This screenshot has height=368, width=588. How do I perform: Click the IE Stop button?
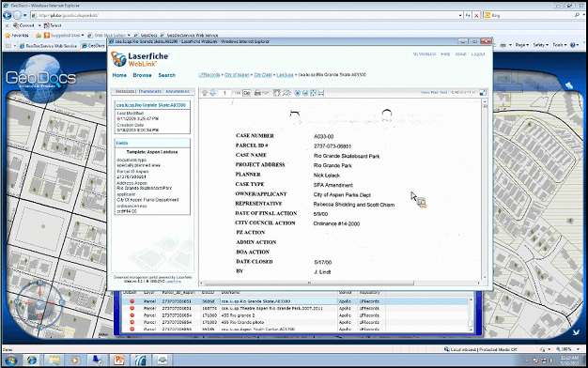click(x=476, y=15)
